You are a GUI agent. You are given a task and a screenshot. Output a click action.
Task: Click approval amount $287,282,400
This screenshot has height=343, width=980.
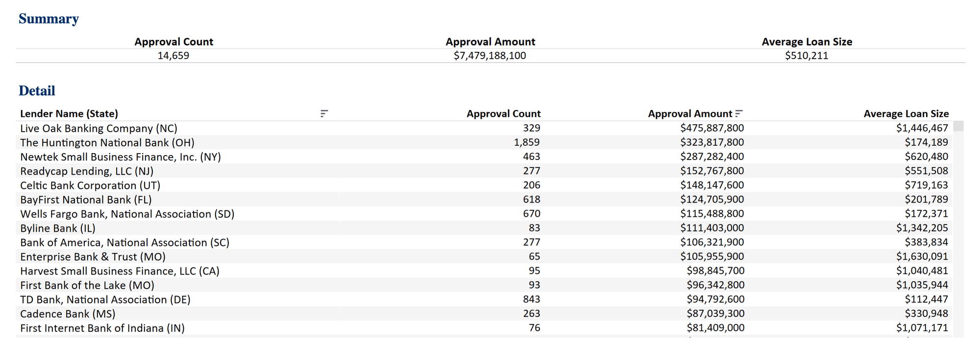[712, 157]
